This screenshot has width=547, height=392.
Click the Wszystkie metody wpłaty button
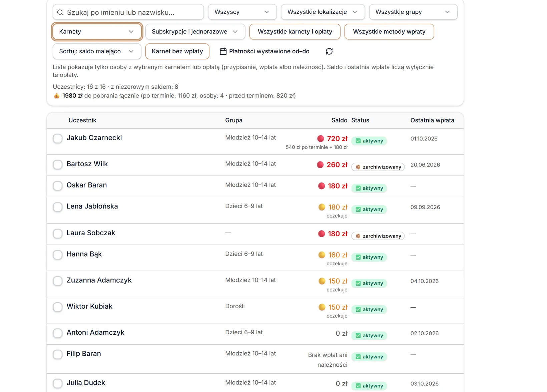tap(389, 32)
